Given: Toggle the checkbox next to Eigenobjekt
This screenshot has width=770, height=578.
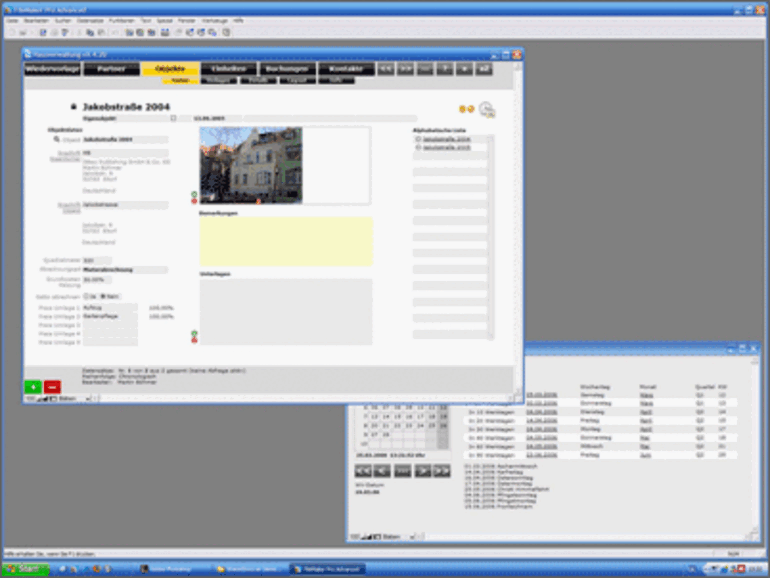Looking at the screenshot, I should tap(173, 118).
